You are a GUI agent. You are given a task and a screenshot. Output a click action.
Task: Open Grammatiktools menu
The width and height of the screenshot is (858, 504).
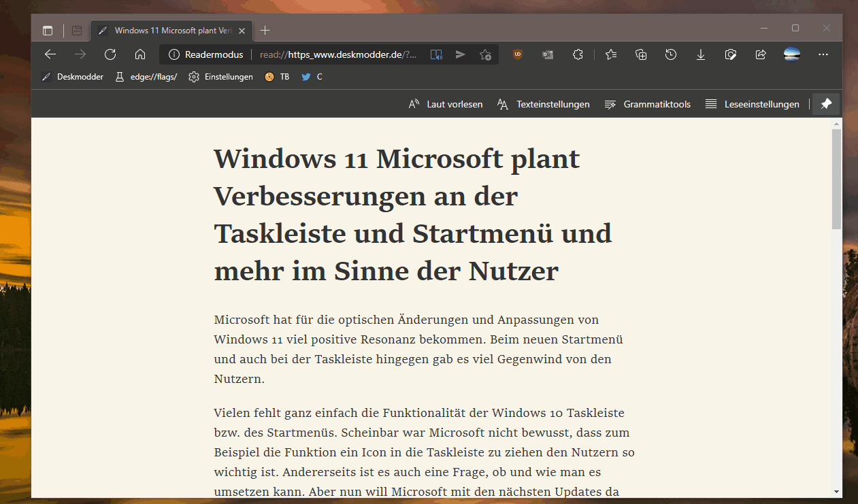[647, 104]
